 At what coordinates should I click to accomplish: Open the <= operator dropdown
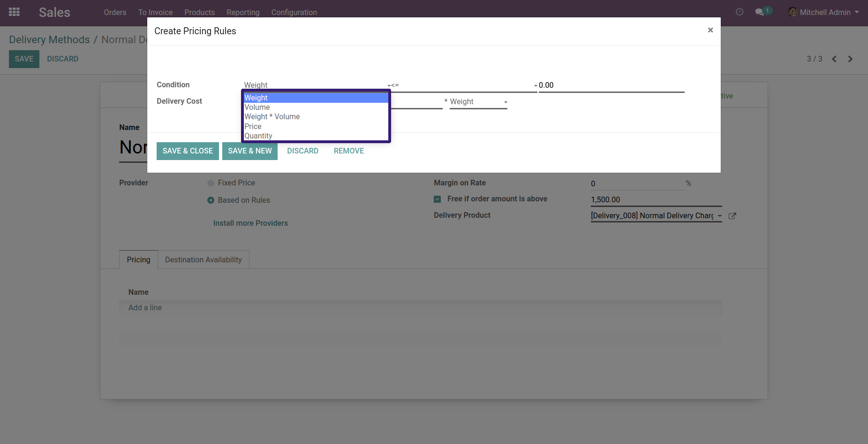pyautogui.click(x=464, y=85)
